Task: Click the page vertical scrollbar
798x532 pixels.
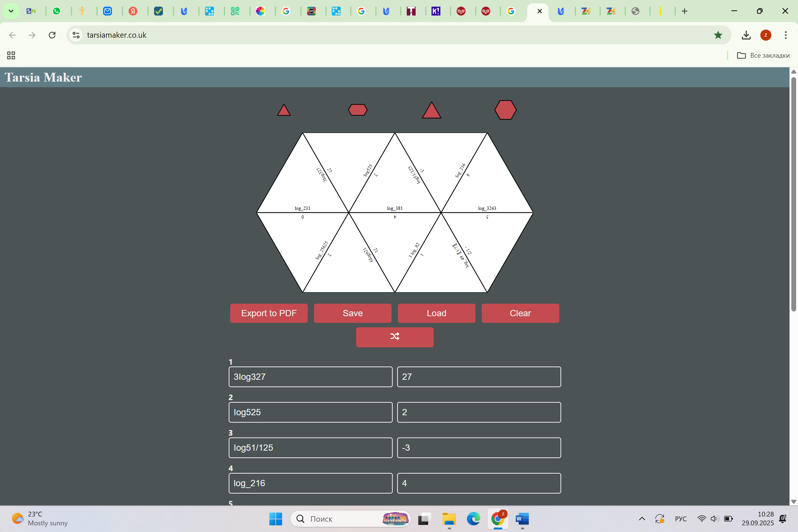Action: tap(793, 194)
